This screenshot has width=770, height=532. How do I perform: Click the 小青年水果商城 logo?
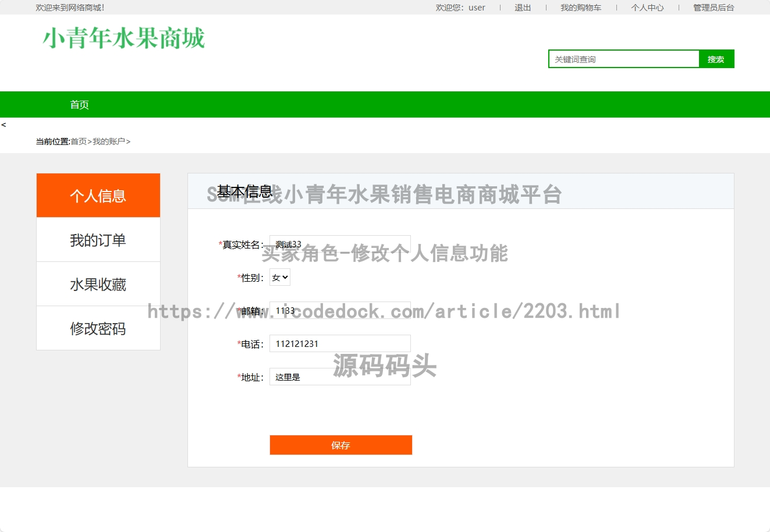(x=124, y=38)
